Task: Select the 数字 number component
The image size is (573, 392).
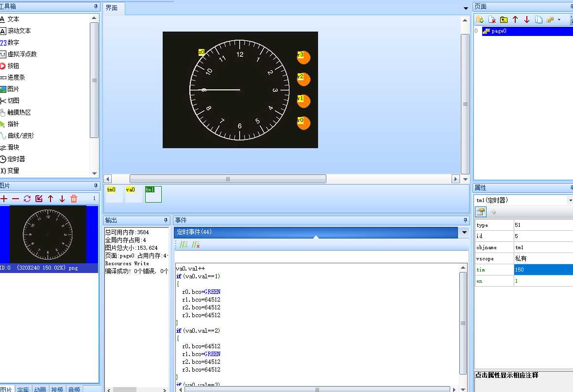Action: (x=10, y=42)
